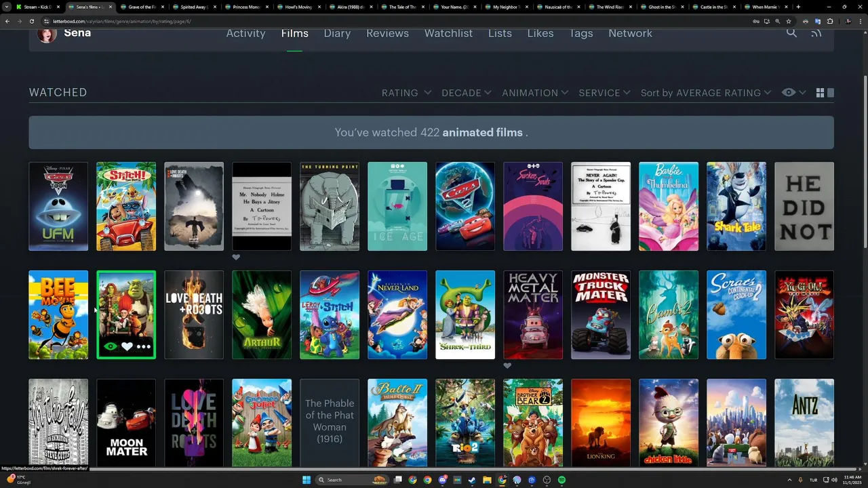Open the Moon Mater poster
Viewport: 868px width, 488px height.
point(126,423)
